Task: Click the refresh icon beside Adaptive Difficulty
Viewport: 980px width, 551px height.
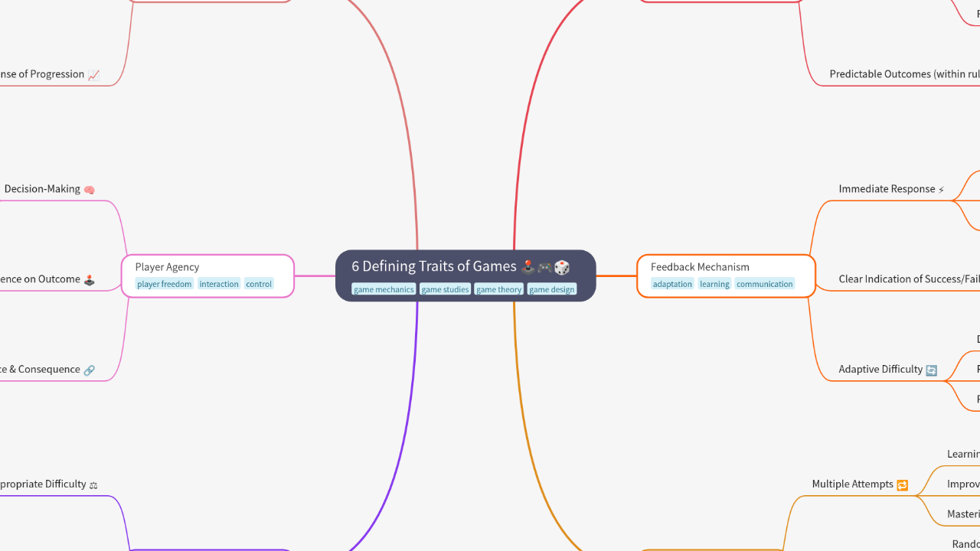Action: coord(931,370)
